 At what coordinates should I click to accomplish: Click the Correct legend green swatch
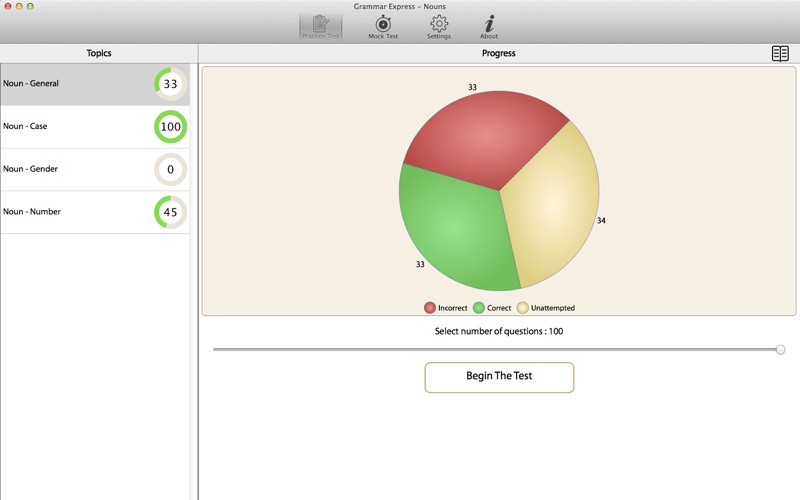[479, 308]
